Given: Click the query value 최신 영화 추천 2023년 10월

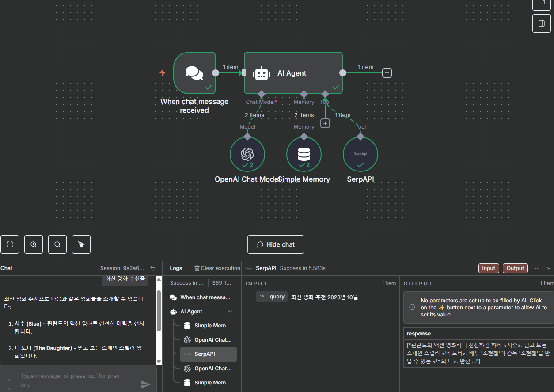Looking at the screenshot, I should [x=324, y=297].
